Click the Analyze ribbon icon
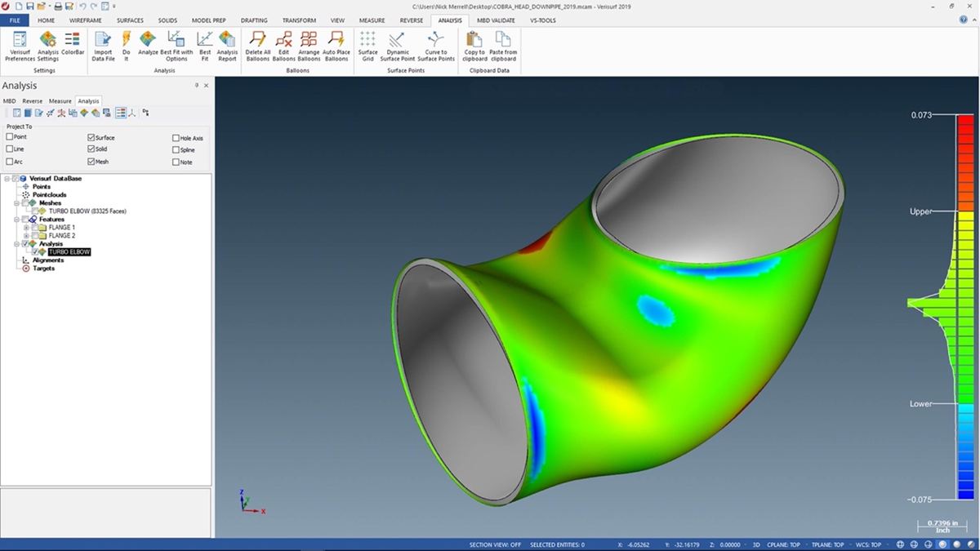Screen dimensions: 980x551 coord(148,40)
